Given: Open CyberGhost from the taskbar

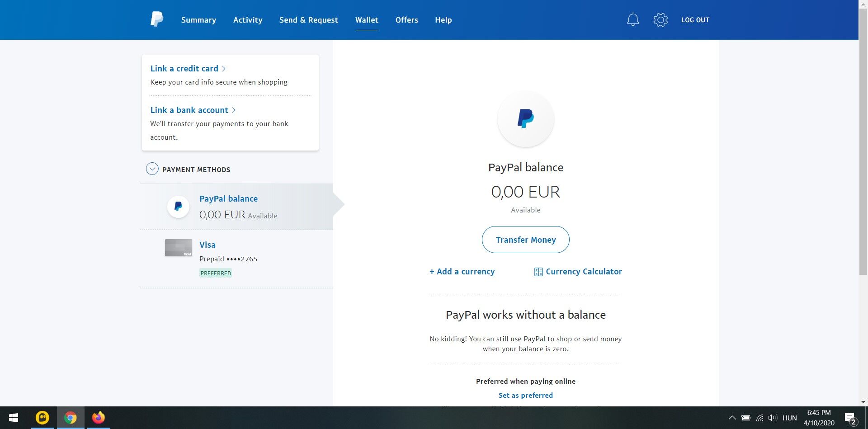Looking at the screenshot, I should [42, 418].
